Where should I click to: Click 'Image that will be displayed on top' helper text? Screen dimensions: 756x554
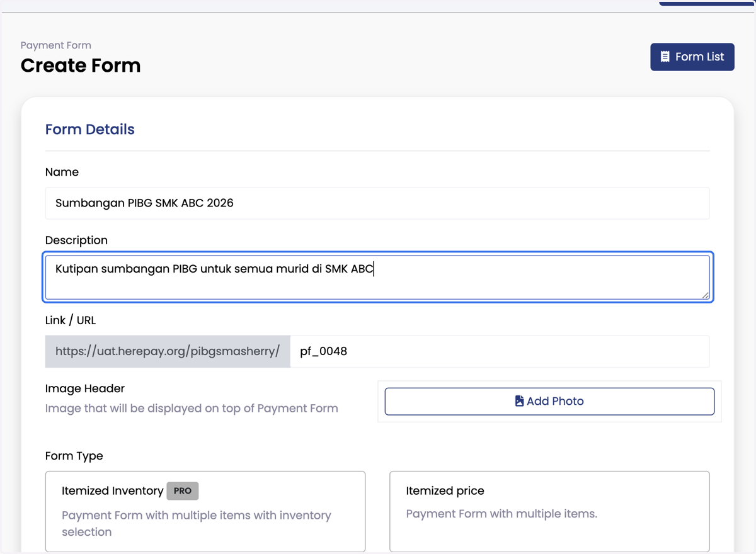[x=192, y=408]
